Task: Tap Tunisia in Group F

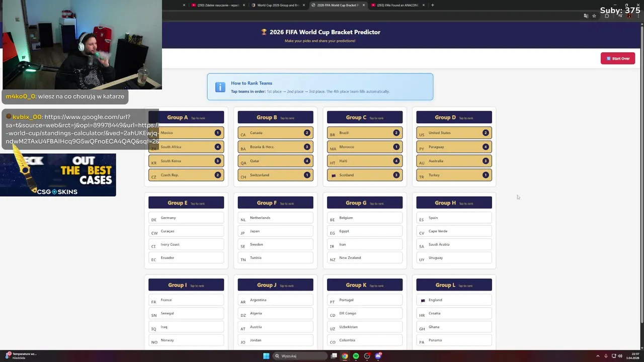Action: coord(275,258)
